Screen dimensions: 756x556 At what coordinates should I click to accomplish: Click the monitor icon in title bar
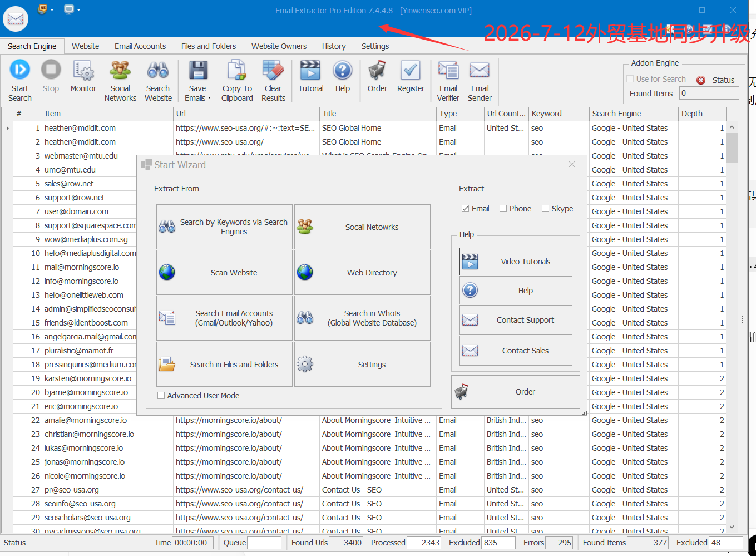pos(69,9)
